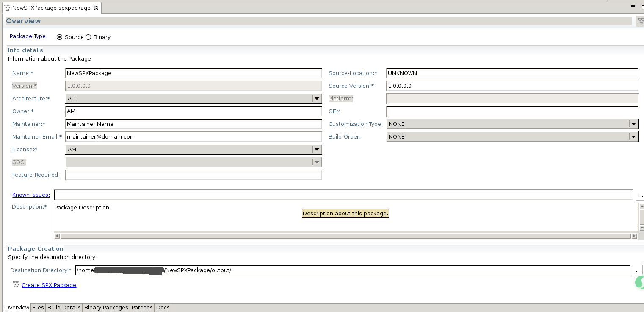Select the Source package type
The width and height of the screenshot is (644, 312).
pyautogui.click(x=59, y=37)
